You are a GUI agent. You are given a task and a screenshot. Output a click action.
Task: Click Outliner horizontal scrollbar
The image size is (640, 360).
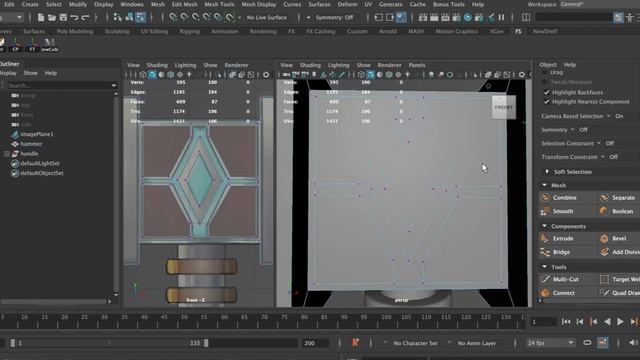(54, 302)
